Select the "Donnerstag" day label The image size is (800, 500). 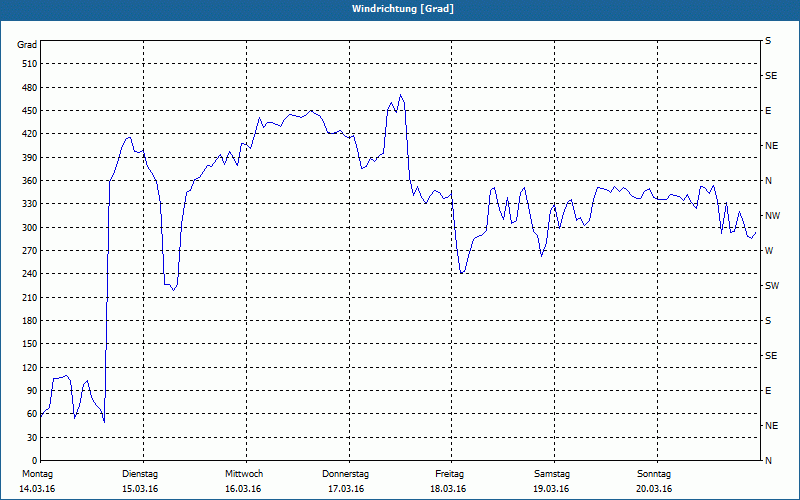click(x=345, y=474)
